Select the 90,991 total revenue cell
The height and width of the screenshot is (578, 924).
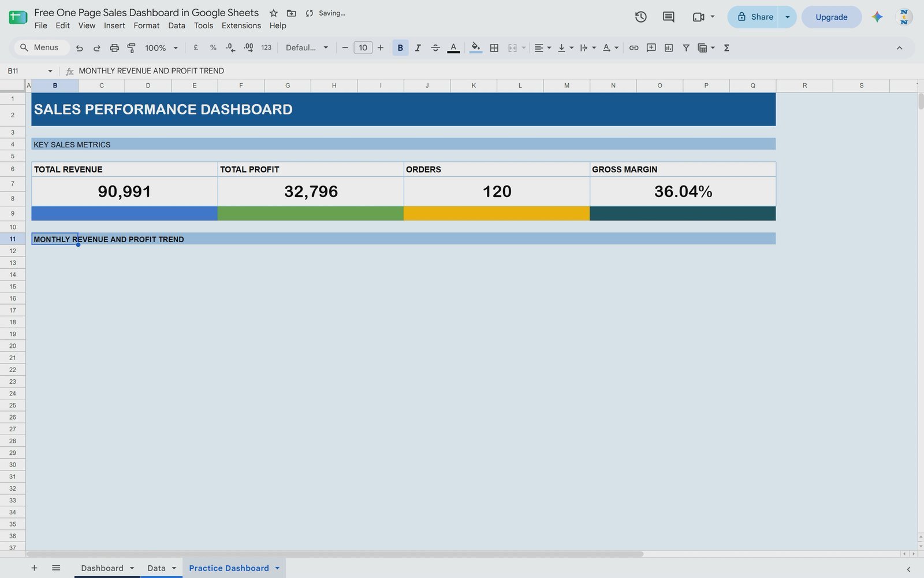coord(125,191)
